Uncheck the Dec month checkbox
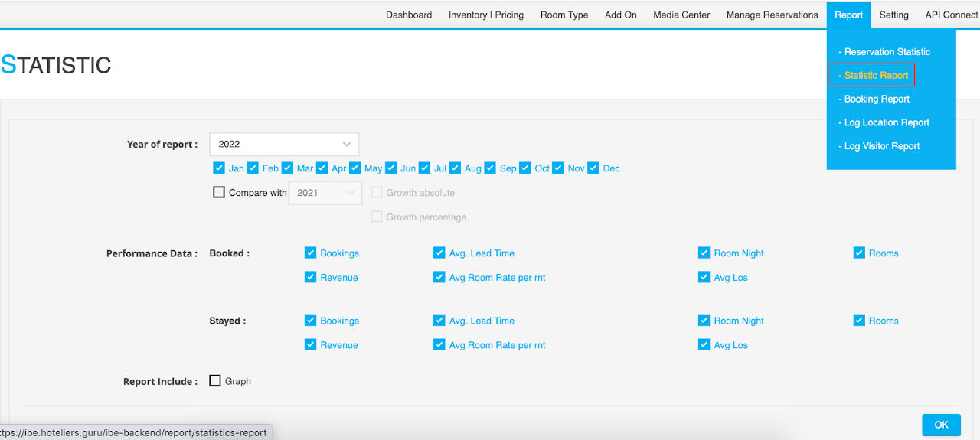Image resolution: width=980 pixels, height=440 pixels. 593,168
